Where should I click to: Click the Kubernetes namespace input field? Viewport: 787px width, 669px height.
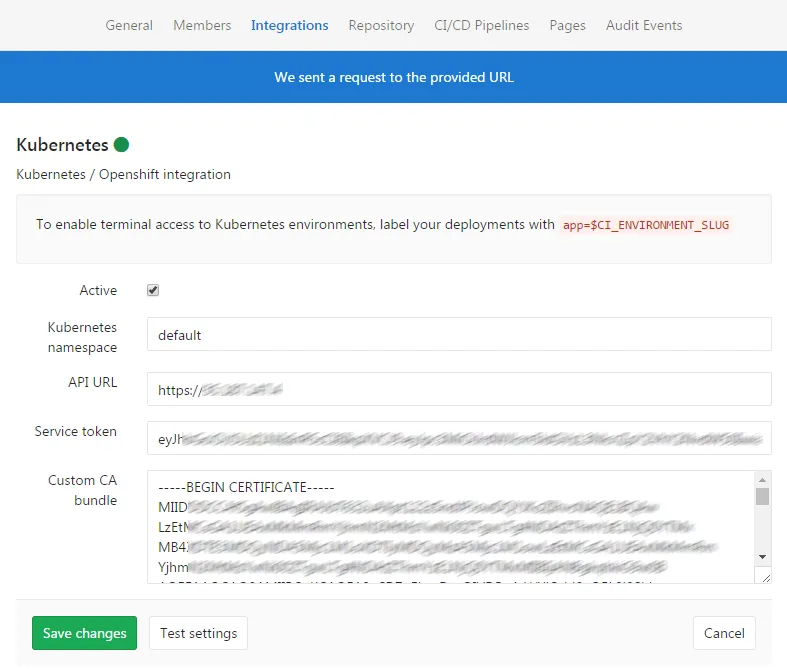pyautogui.click(x=459, y=334)
